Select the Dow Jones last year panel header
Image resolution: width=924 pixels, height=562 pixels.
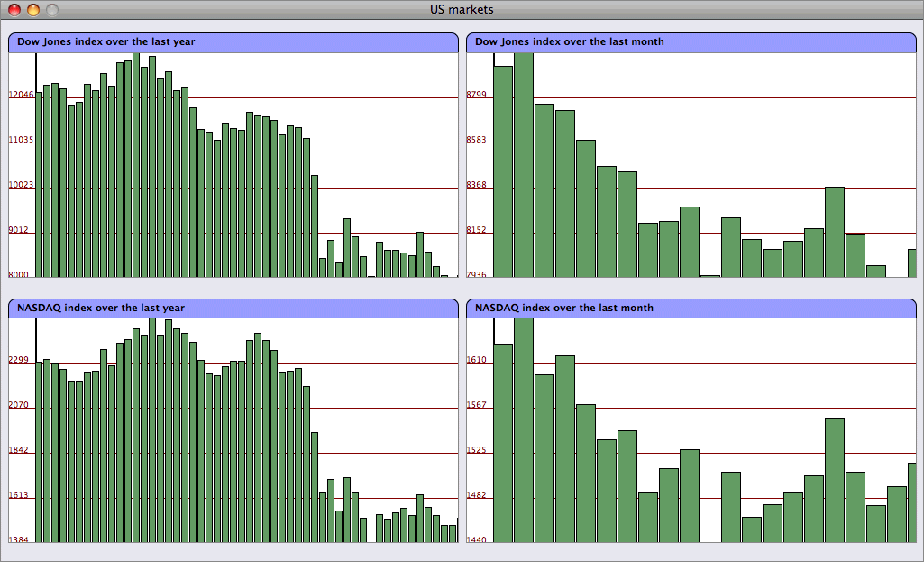pyautogui.click(x=233, y=42)
